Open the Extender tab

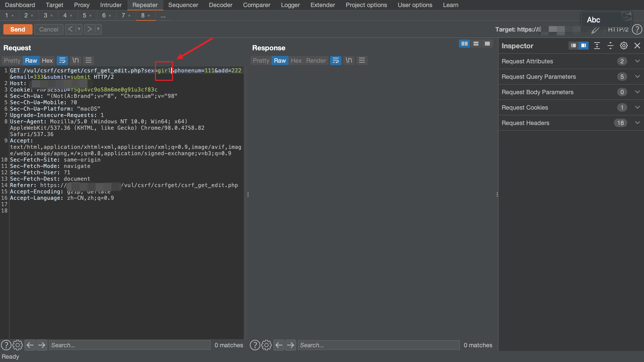[323, 5]
